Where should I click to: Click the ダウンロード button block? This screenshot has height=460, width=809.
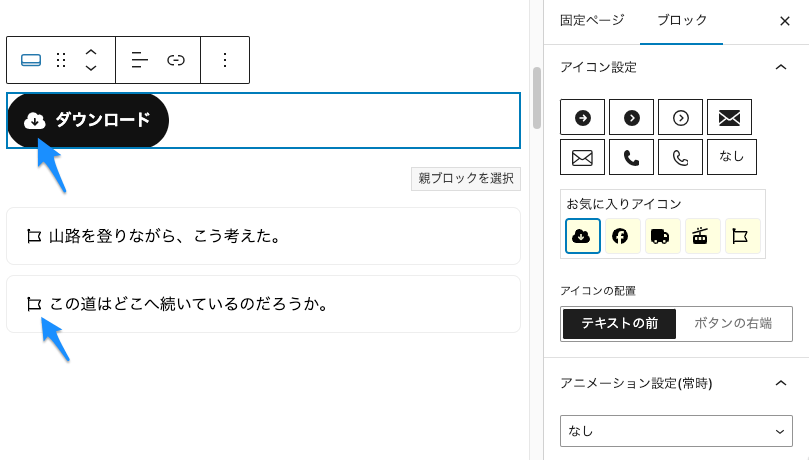(x=88, y=120)
